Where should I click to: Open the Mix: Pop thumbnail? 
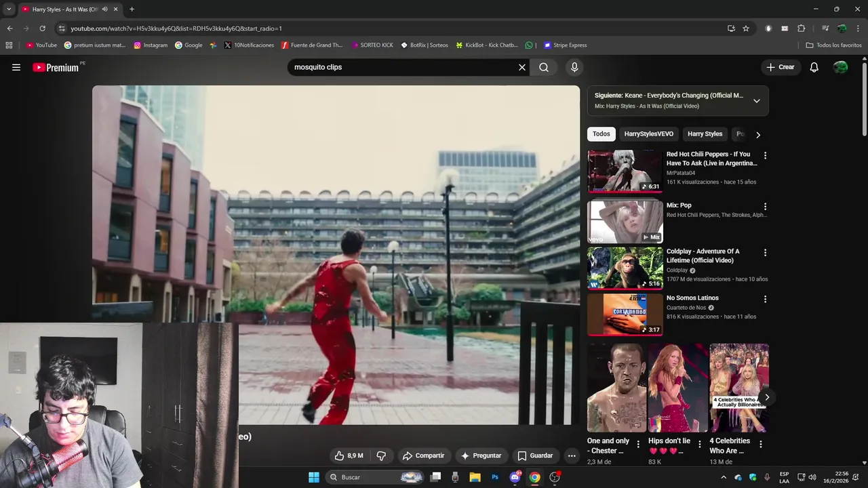click(x=625, y=221)
